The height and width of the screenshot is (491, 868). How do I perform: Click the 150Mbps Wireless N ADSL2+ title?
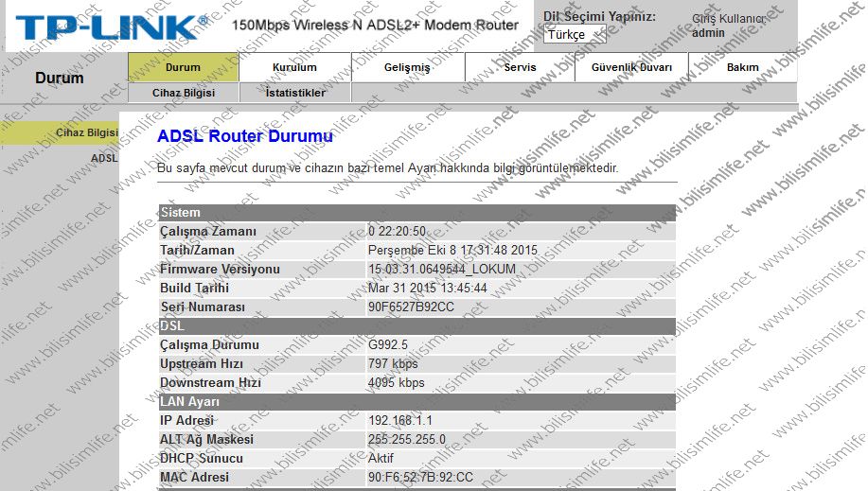pyautogui.click(x=375, y=25)
